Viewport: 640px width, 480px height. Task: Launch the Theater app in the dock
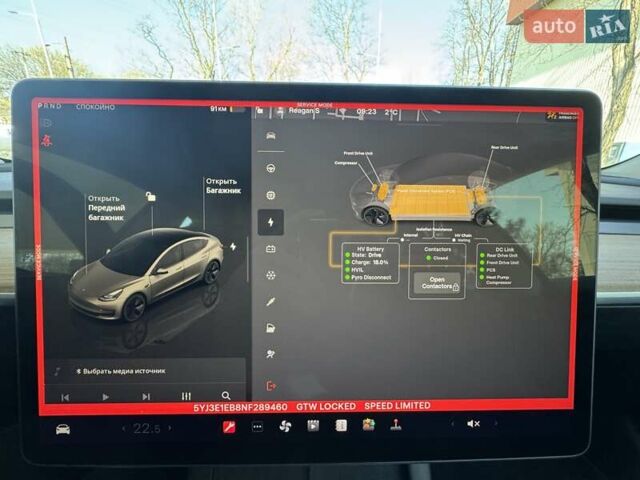click(313, 426)
